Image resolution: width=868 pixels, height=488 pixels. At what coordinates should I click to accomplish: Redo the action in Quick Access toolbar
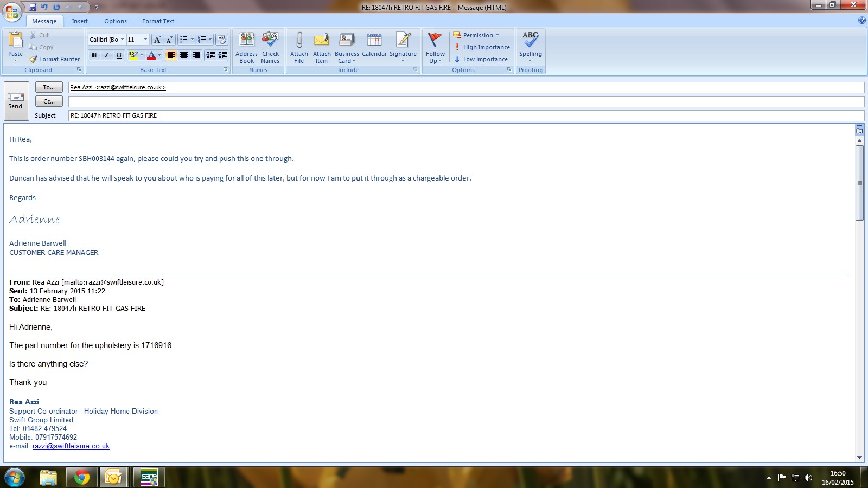(56, 7)
